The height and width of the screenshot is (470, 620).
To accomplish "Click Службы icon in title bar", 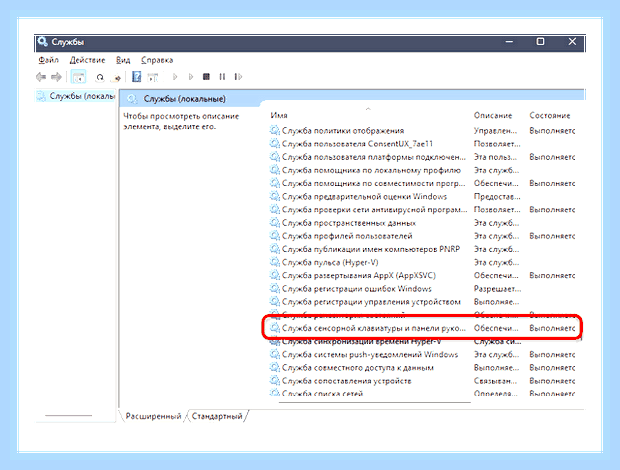I will 43,42.
